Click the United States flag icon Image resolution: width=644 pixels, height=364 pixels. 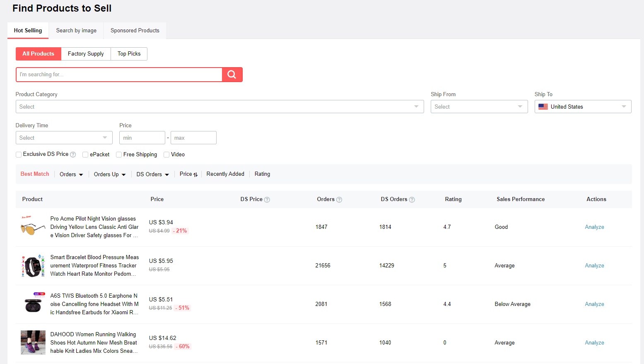coord(543,107)
